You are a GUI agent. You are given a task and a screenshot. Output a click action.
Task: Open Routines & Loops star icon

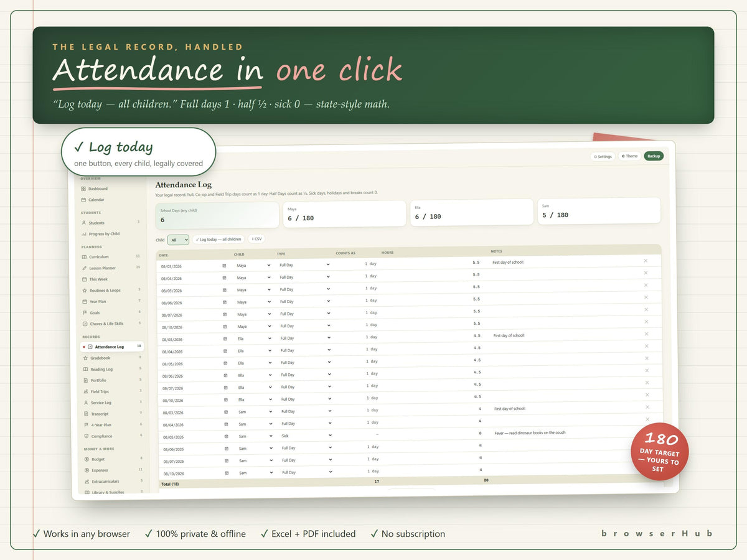(84, 291)
